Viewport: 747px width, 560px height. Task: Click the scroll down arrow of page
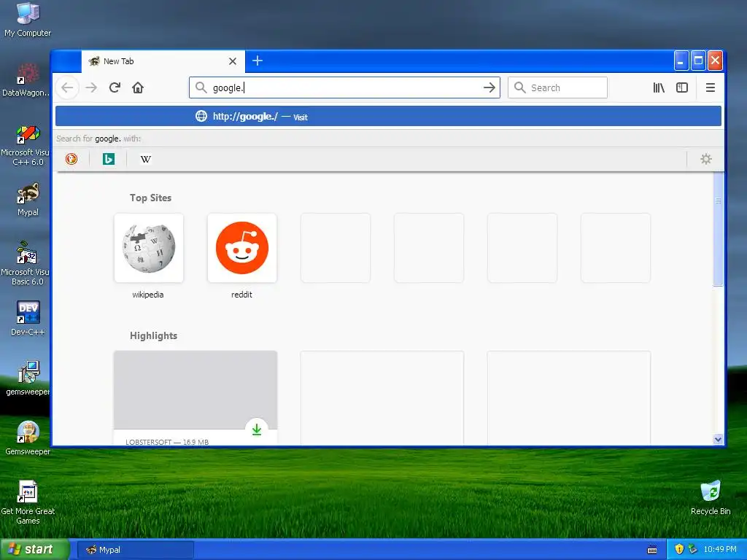click(719, 439)
